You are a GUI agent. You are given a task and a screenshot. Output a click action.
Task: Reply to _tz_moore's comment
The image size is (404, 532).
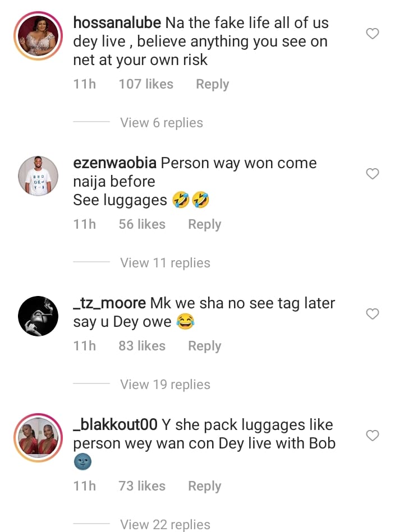click(205, 346)
